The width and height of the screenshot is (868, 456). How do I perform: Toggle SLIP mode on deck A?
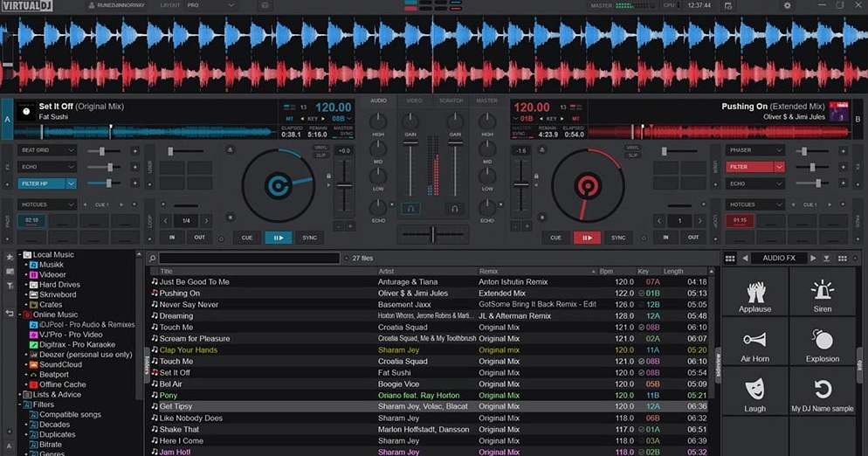pos(320,155)
